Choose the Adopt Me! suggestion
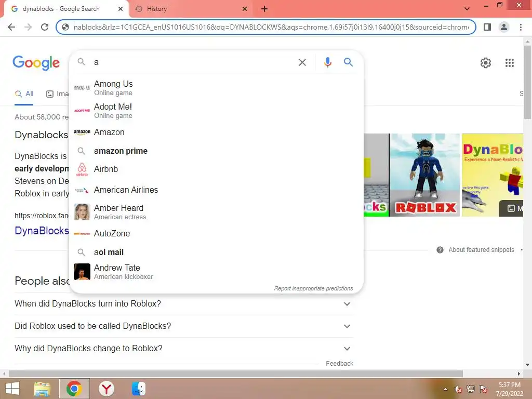This screenshot has width=532, height=399. tap(216, 111)
